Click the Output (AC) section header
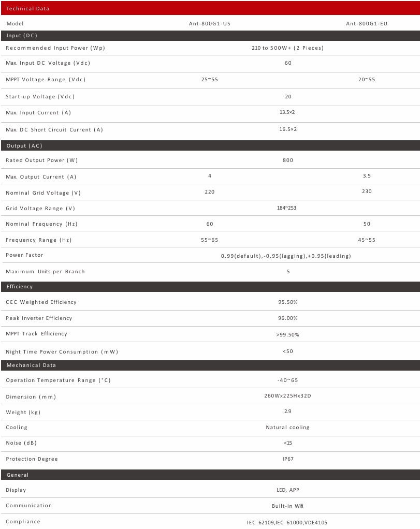 (24, 146)
